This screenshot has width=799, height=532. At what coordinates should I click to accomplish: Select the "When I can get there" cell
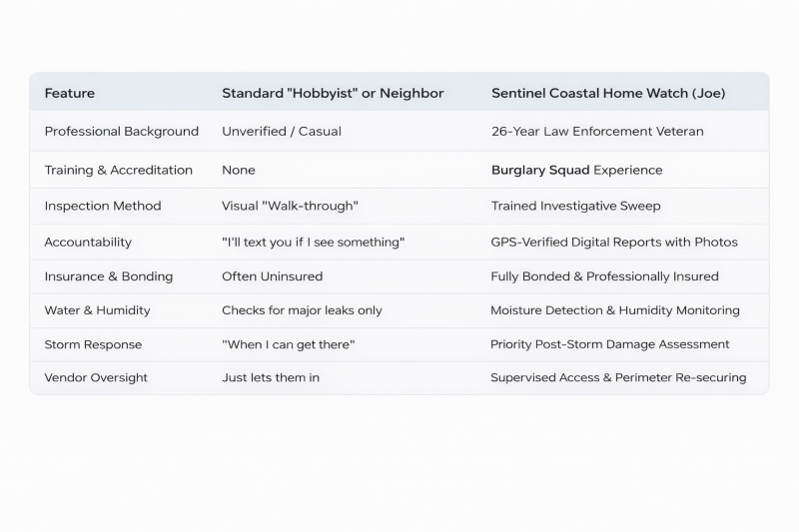289,344
